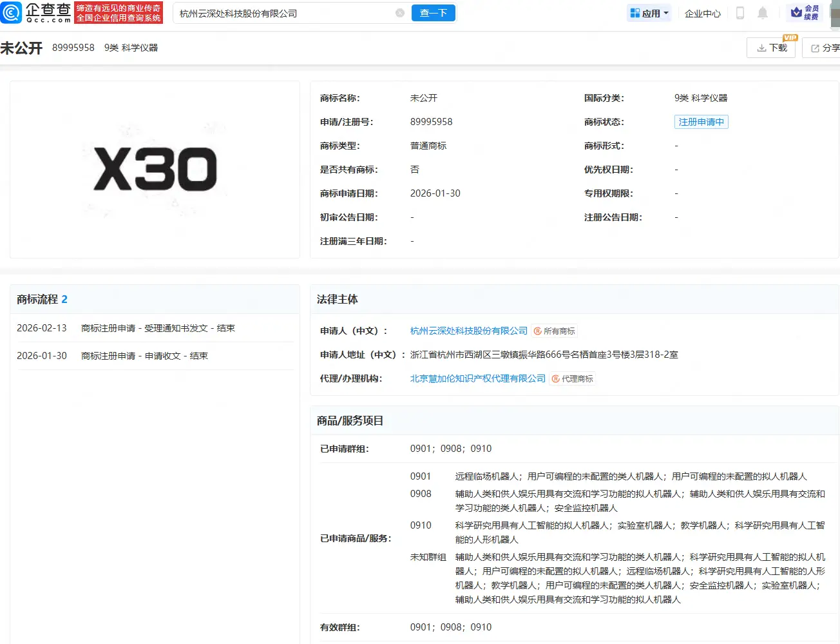Clear search box using the x icon
Viewport: 840px width, 644px height.
[x=400, y=12]
